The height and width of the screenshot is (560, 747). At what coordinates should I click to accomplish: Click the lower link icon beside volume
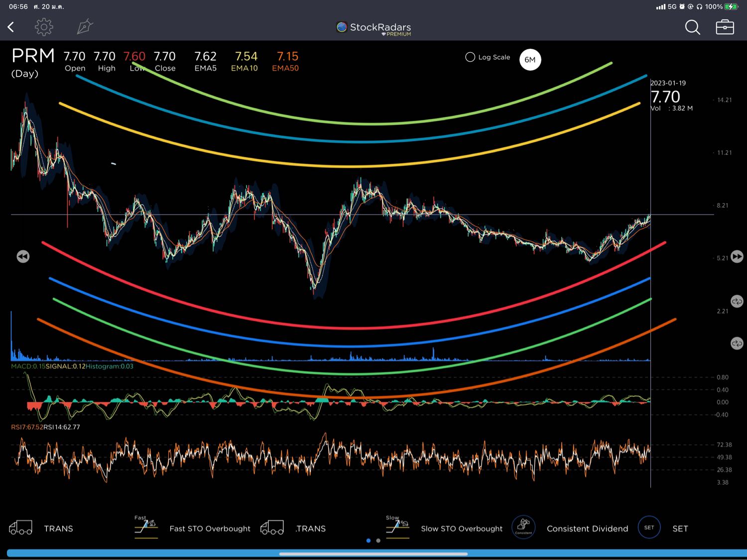[737, 343]
